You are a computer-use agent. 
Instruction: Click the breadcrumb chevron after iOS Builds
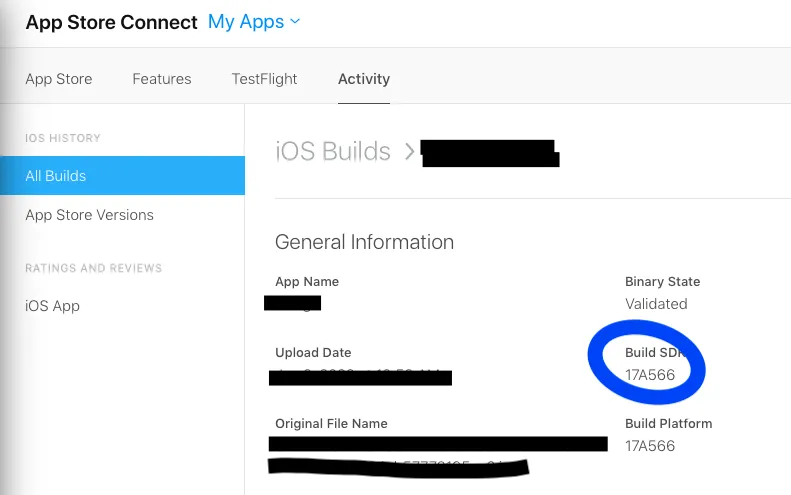[408, 152]
